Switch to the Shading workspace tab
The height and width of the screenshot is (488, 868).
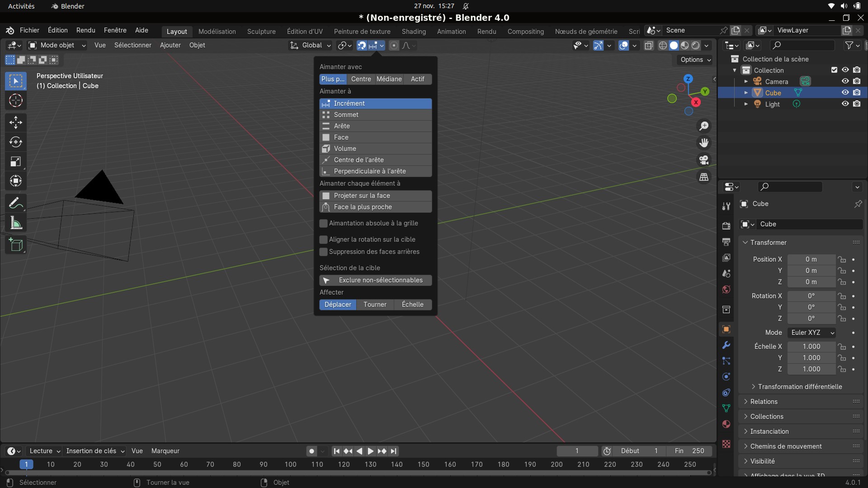414,32
